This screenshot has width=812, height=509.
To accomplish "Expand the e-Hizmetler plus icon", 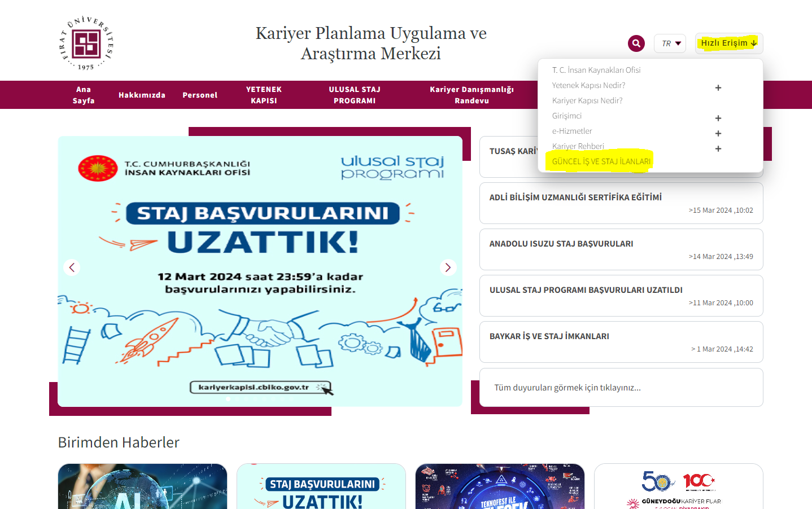I will (718, 133).
